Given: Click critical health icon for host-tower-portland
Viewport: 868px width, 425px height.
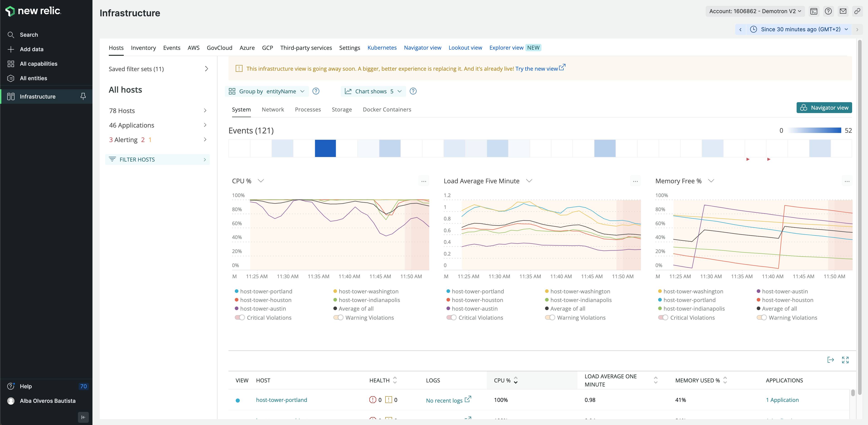Looking at the screenshot, I should 372,400.
